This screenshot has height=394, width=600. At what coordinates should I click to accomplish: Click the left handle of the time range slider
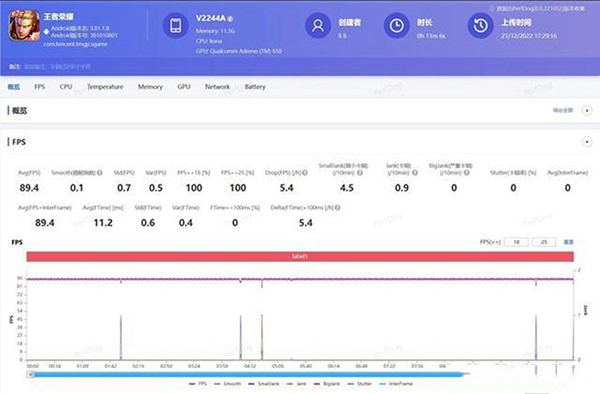pyautogui.click(x=32, y=374)
